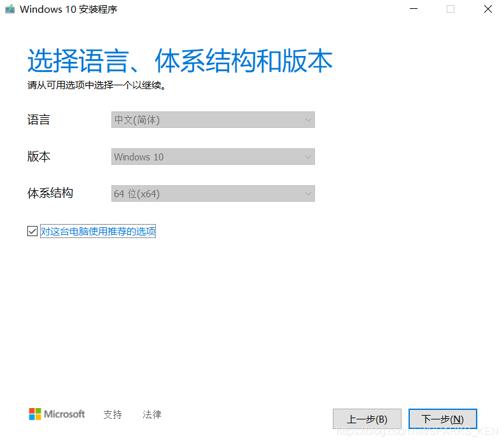Open the 法律 link

click(151, 414)
